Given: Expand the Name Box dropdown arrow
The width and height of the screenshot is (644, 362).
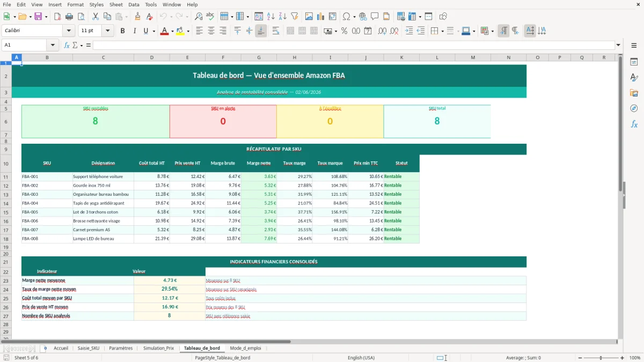Looking at the screenshot, I should click(x=53, y=45).
